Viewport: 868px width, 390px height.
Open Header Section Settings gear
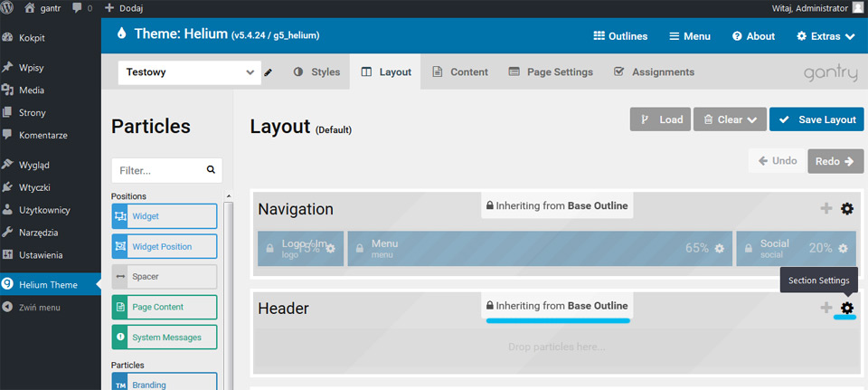[x=847, y=308]
